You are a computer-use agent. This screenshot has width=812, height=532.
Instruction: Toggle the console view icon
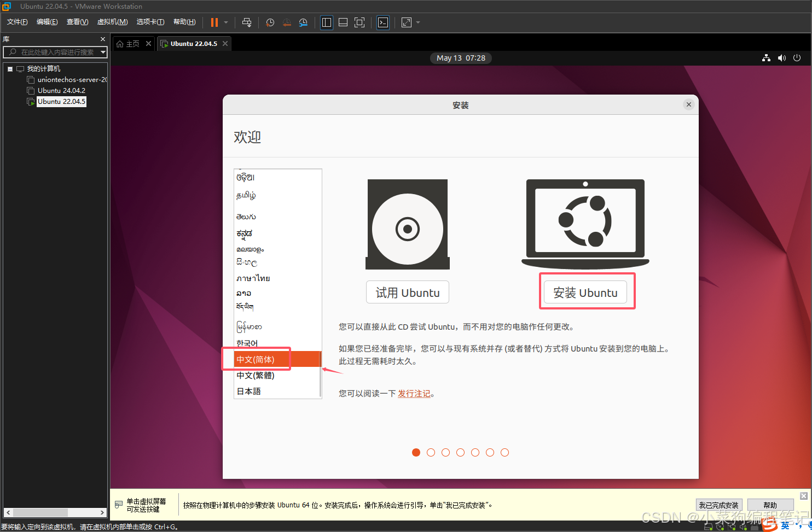[383, 22]
